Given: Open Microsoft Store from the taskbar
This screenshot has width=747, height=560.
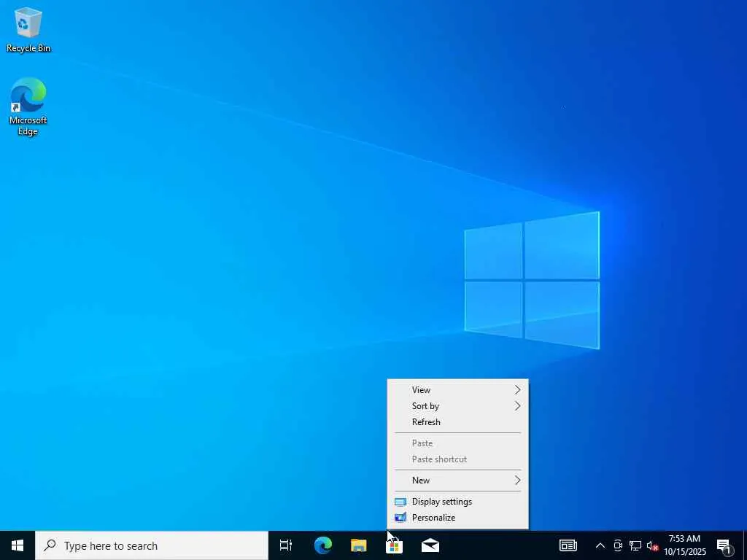Looking at the screenshot, I should click(395, 545).
